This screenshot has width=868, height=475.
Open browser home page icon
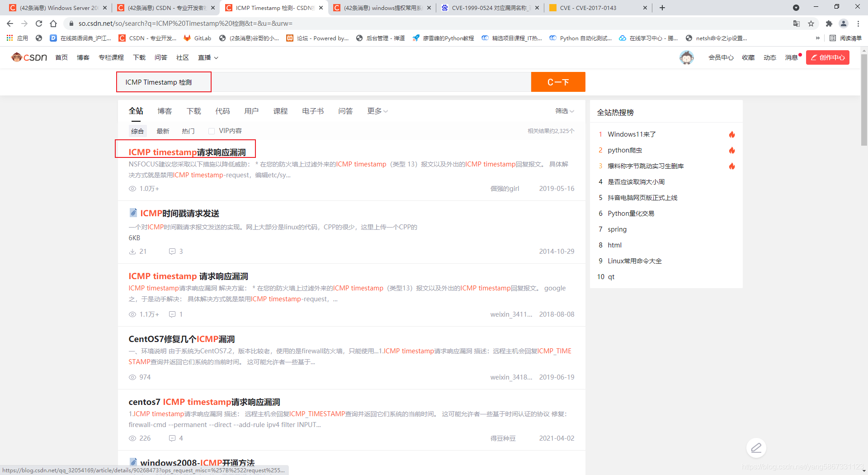53,24
